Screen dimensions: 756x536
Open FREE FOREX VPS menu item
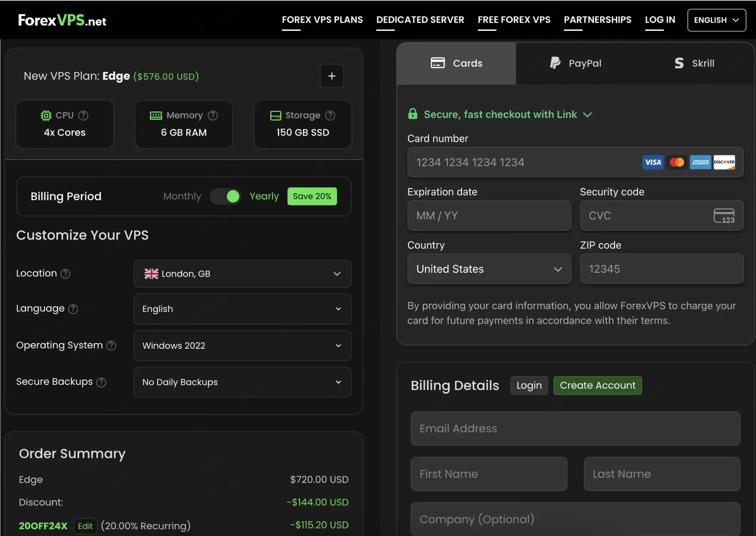point(514,20)
